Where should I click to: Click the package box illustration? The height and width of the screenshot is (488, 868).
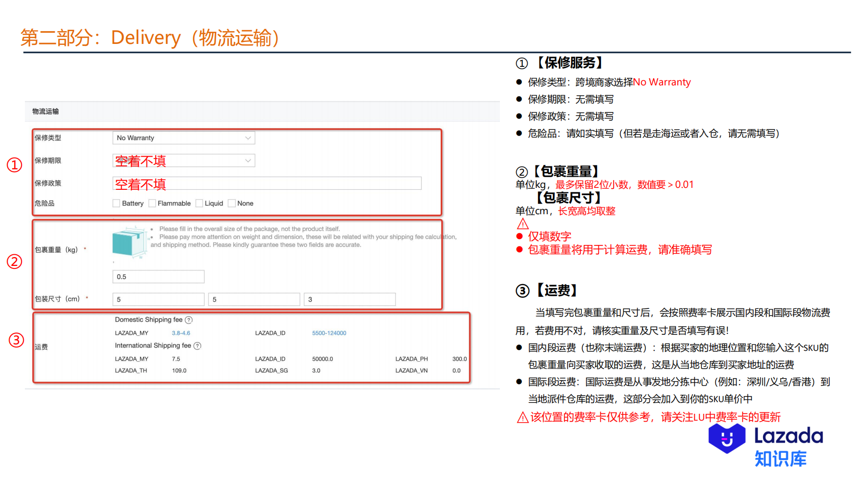[129, 242]
